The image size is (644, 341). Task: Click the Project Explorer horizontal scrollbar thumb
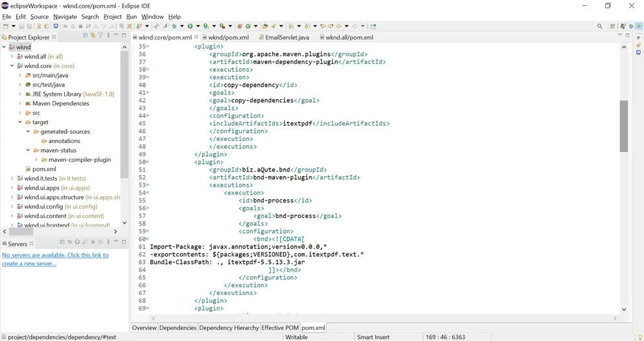point(21,232)
